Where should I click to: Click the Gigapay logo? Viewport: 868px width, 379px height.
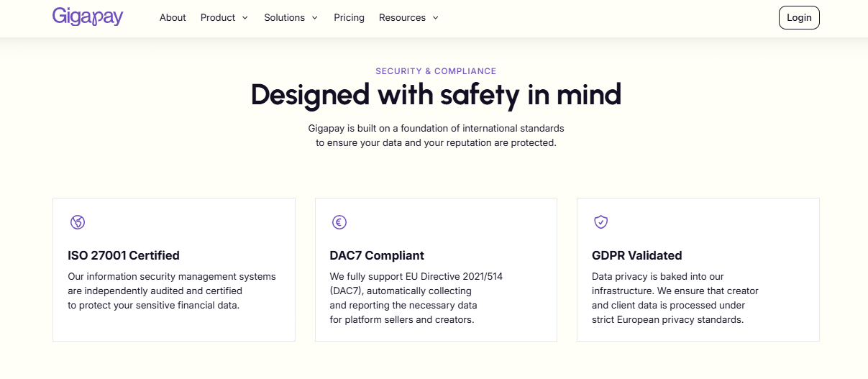click(88, 17)
